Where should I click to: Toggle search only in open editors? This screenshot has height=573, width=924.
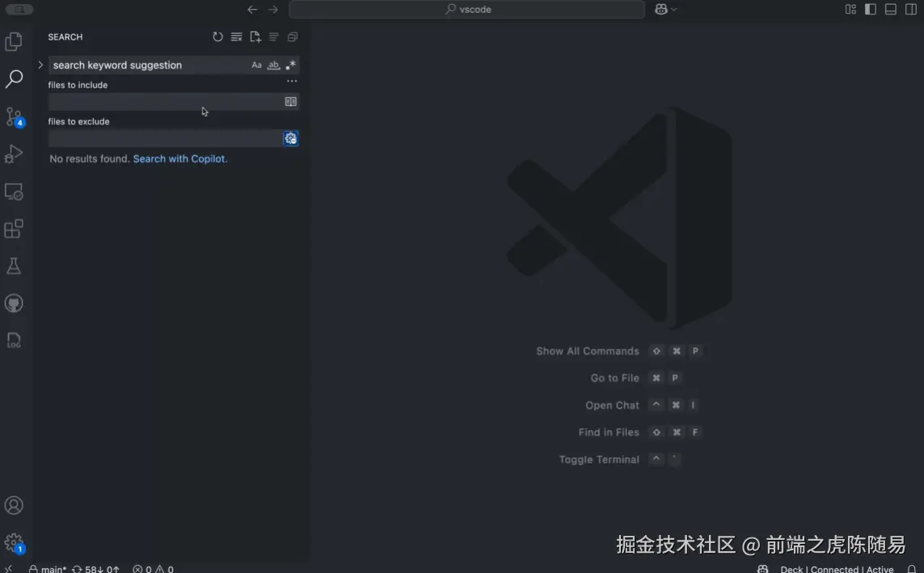pos(290,101)
